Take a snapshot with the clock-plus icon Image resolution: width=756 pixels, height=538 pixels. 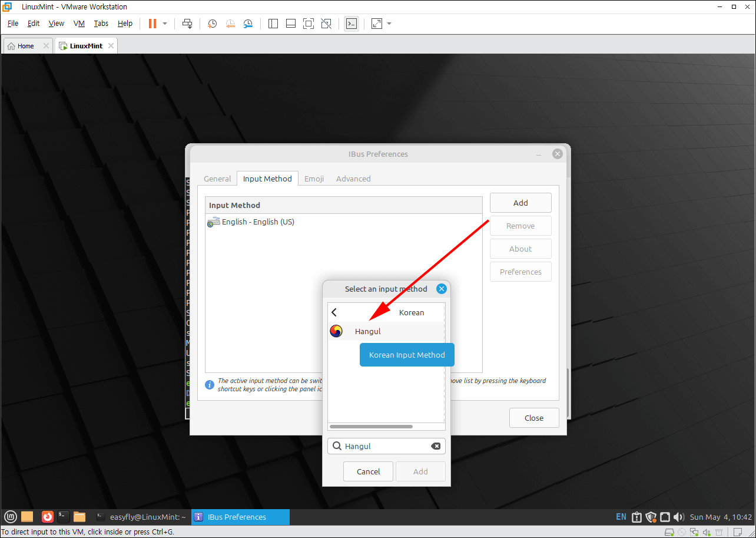pyautogui.click(x=213, y=24)
